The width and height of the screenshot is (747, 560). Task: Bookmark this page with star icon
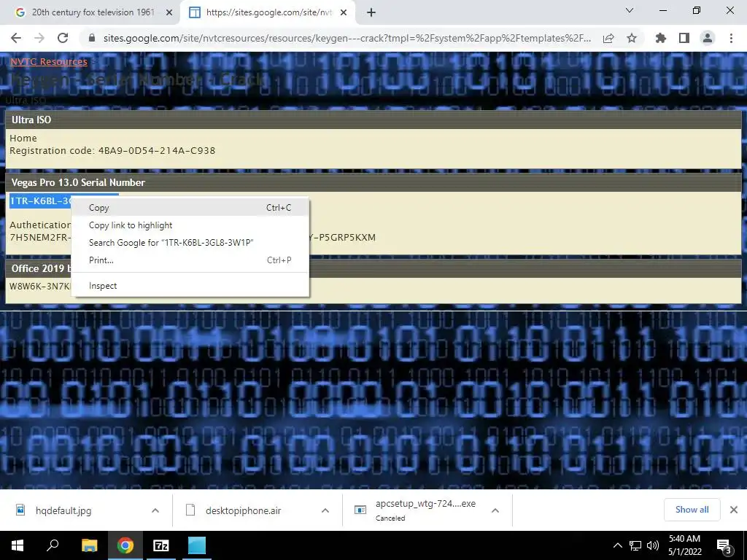(632, 38)
